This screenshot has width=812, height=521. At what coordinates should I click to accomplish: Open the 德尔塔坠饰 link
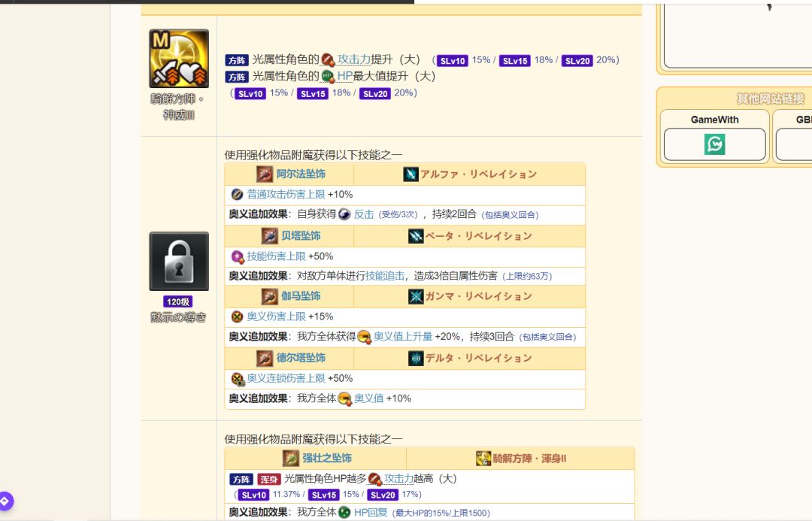301,358
